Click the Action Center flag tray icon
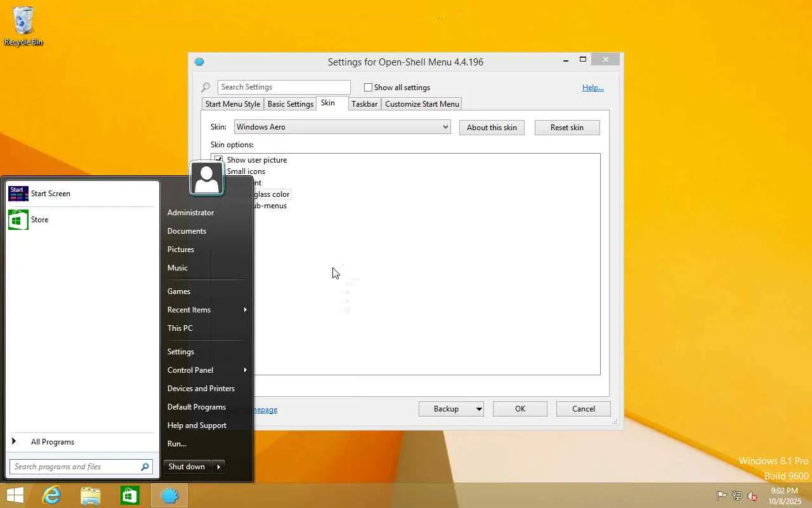This screenshot has width=812, height=508. point(721,496)
